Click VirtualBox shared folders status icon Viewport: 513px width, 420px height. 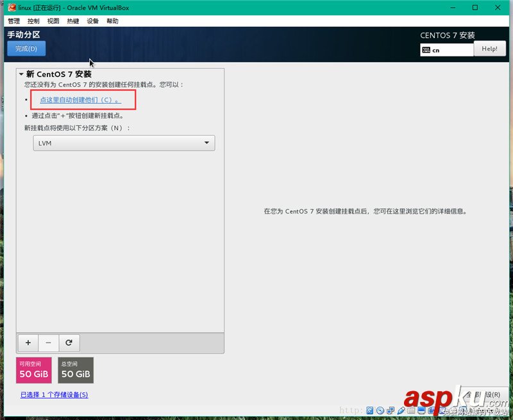pyautogui.click(x=411, y=410)
